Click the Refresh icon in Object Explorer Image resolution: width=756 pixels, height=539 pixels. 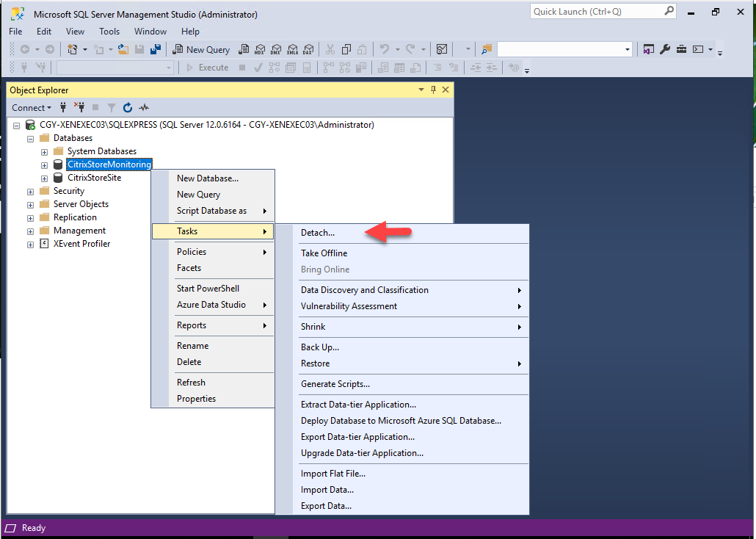coord(128,107)
